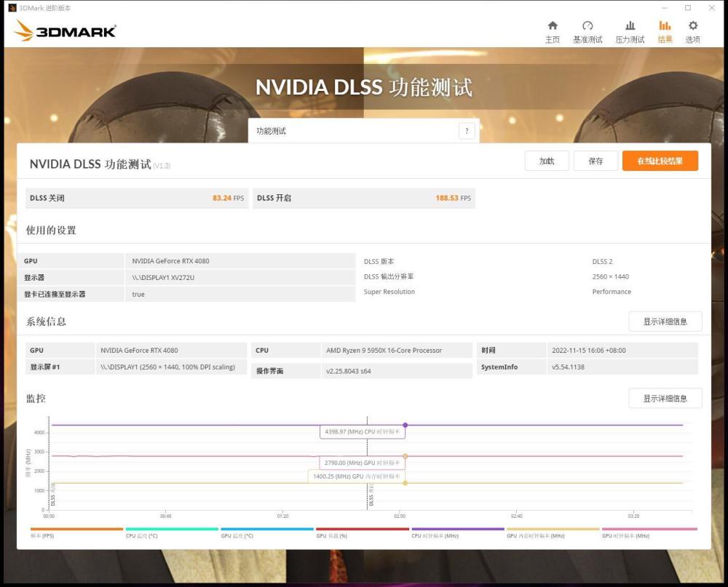The width and height of the screenshot is (728, 587).
Task: Toggle the 帧率 (FPS) chart series
Action: coord(43,536)
